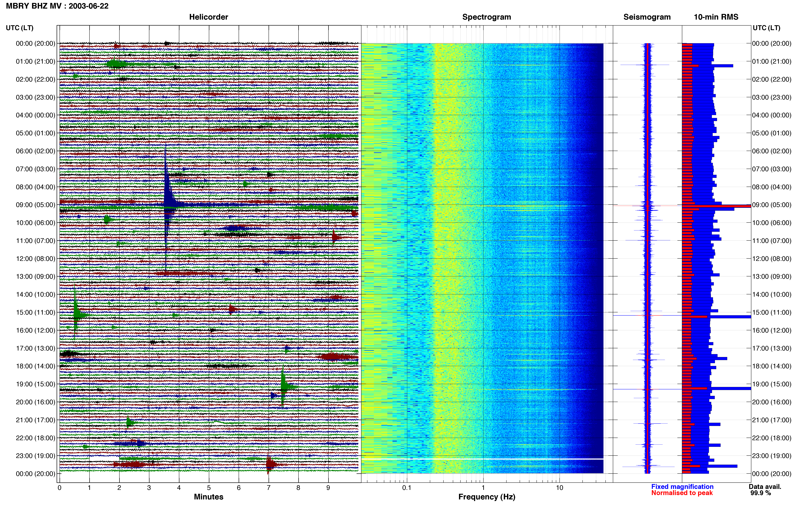
Task: Click the '99.9 %' availability value
Action: (x=761, y=493)
